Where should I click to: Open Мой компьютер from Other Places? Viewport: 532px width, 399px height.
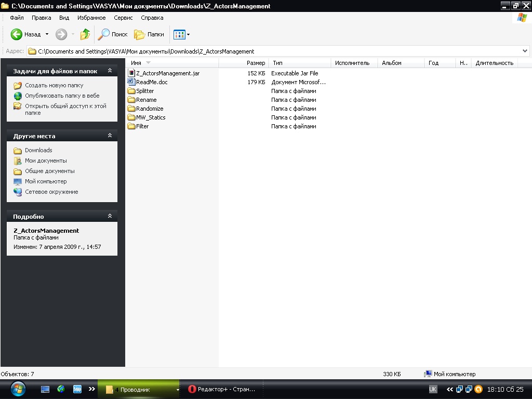46,181
